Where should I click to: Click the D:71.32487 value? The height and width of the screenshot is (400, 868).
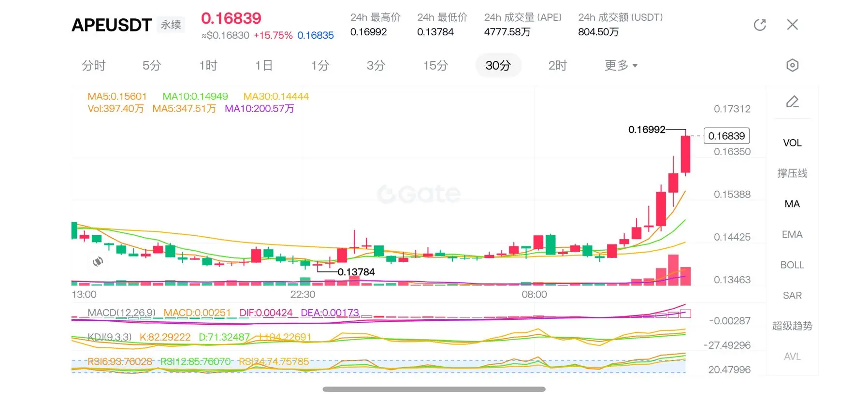(224, 337)
